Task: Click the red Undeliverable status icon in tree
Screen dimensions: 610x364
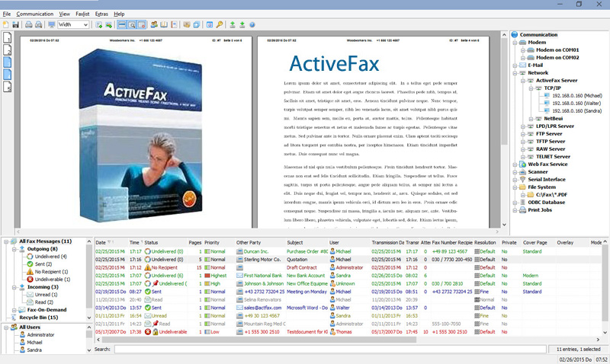Action: coord(30,279)
